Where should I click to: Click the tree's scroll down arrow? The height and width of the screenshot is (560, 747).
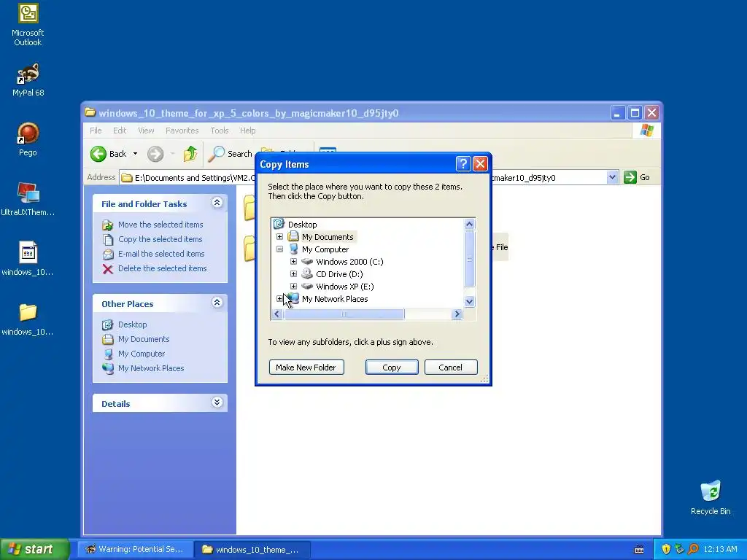tap(469, 301)
